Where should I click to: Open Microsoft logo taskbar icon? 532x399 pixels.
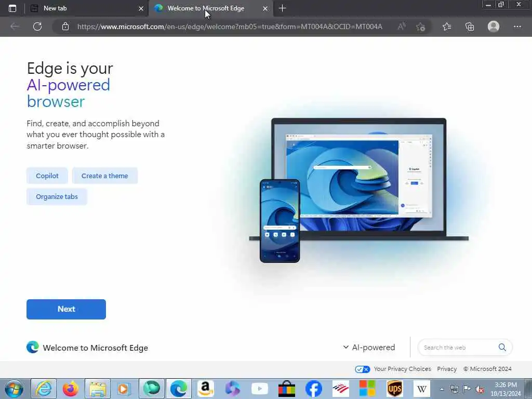coord(367,389)
